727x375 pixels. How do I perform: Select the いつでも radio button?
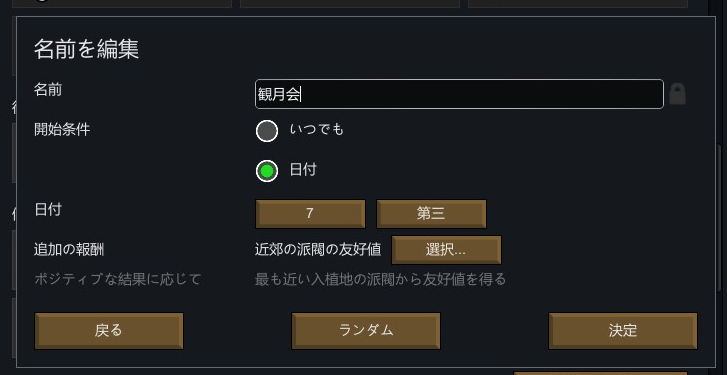pyautogui.click(x=267, y=131)
